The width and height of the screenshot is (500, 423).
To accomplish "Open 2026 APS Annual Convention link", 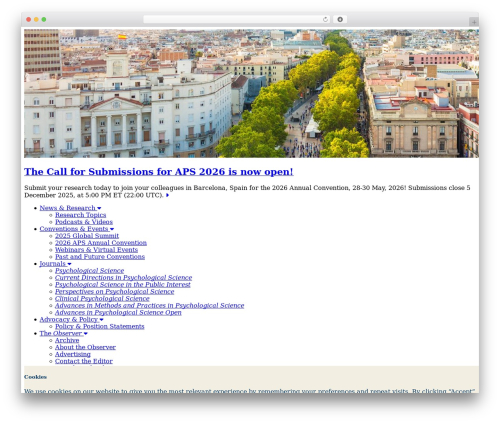I will pos(101,243).
